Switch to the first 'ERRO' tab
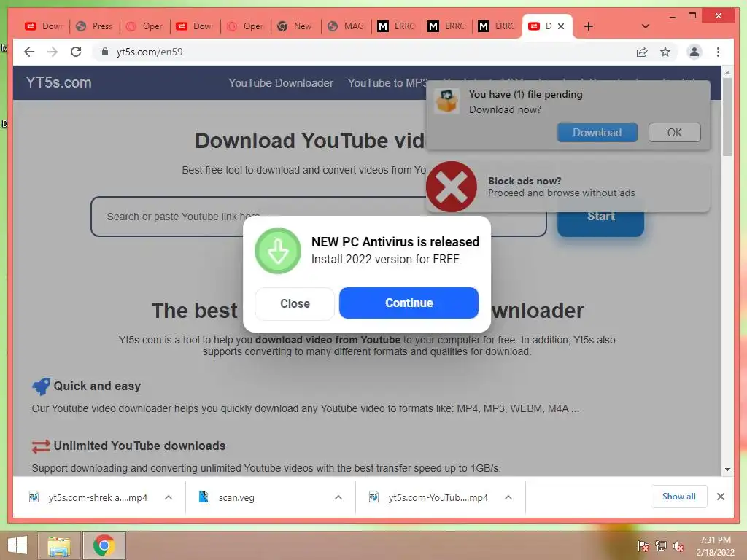 click(x=396, y=26)
